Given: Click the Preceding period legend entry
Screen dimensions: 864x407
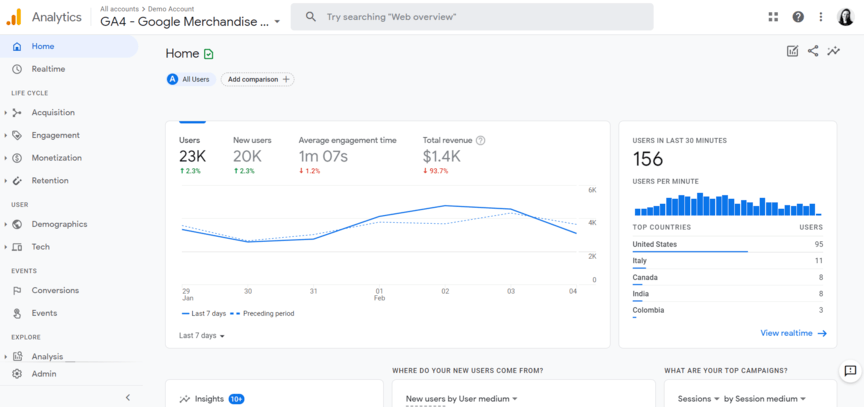Looking at the screenshot, I should [262, 314].
